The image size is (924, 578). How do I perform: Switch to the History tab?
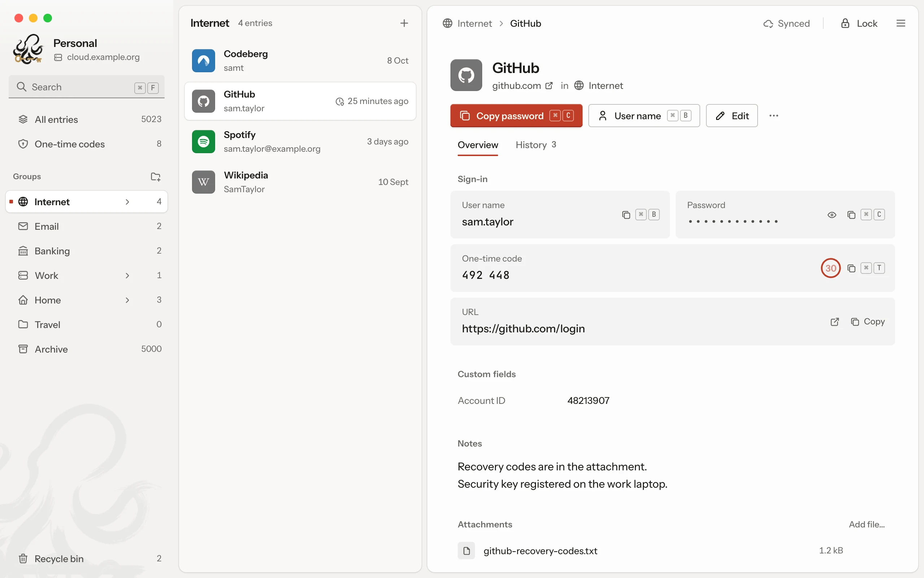point(536,145)
